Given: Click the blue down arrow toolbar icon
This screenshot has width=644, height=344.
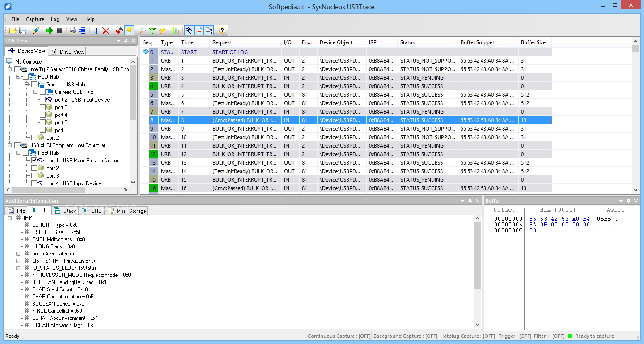Looking at the screenshot, I should pyautogui.click(x=96, y=30).
